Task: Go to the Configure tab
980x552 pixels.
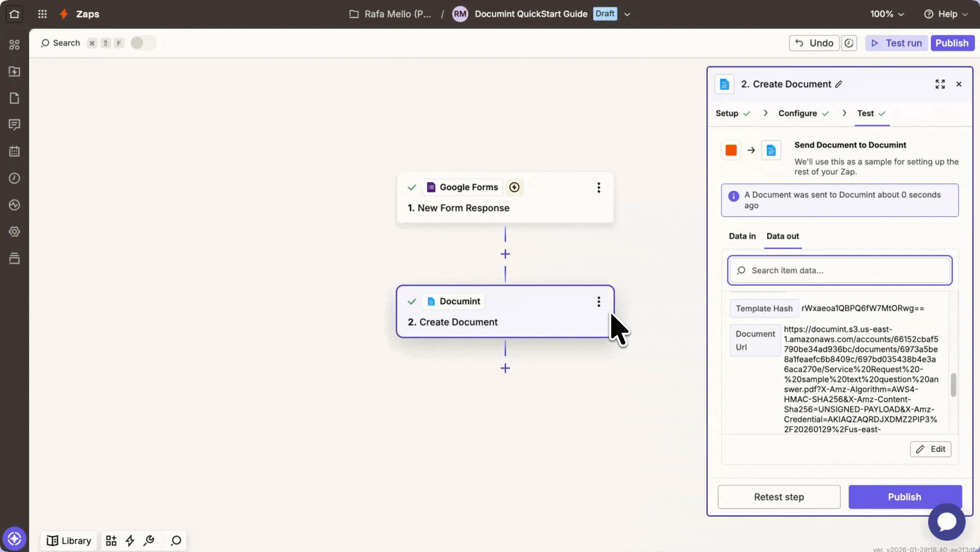Action: [x=797, y=113]
